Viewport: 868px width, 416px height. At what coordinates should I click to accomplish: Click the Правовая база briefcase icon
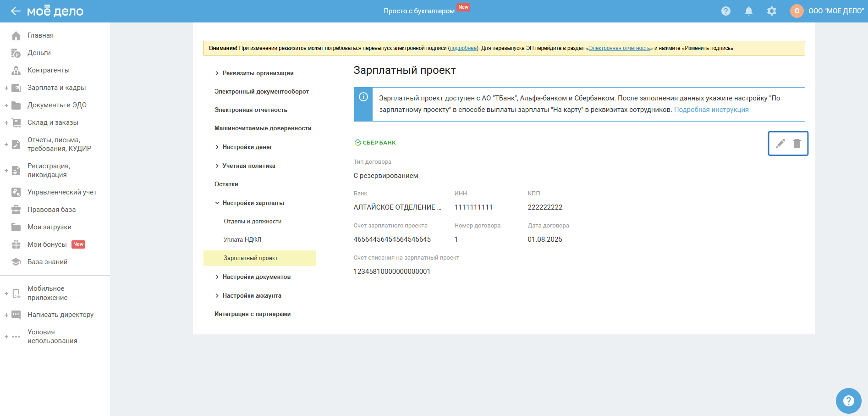pyautogui.click(x=16, y=210)
